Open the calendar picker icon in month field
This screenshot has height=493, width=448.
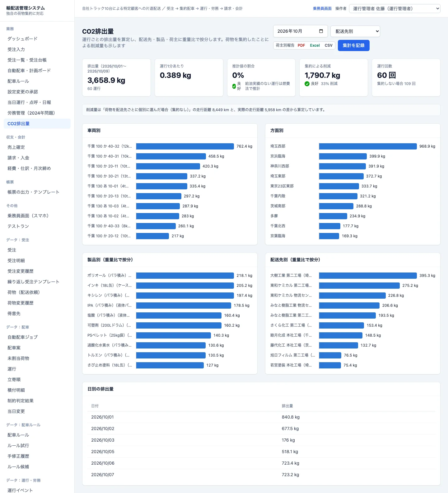click(321, 31)
